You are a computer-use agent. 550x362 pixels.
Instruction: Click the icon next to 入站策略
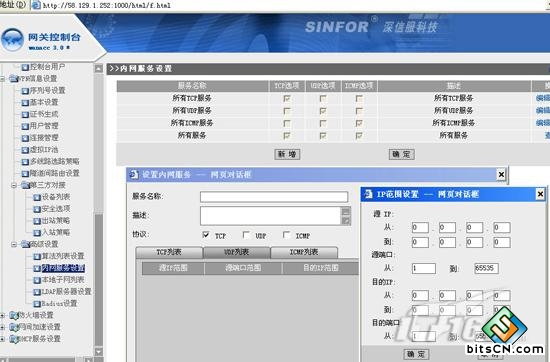click(x=37, y=233)
